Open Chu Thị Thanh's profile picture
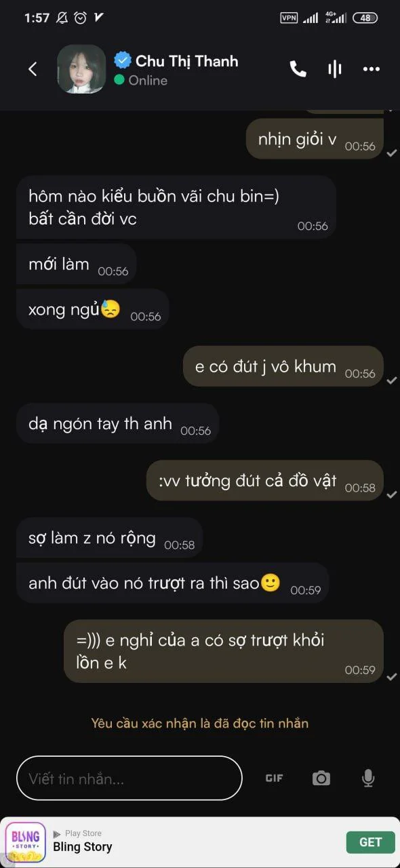This screenshot has width=400, height=868. (x=81, y=69)
